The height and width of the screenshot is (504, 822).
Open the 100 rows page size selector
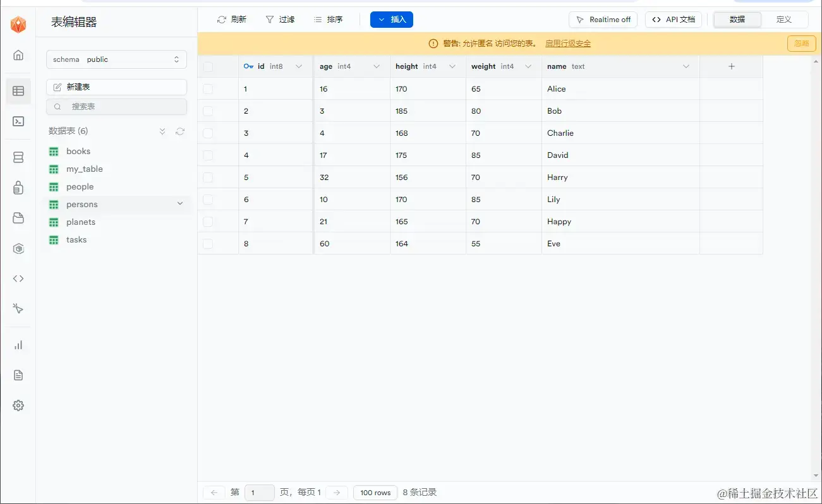(375, 493)
